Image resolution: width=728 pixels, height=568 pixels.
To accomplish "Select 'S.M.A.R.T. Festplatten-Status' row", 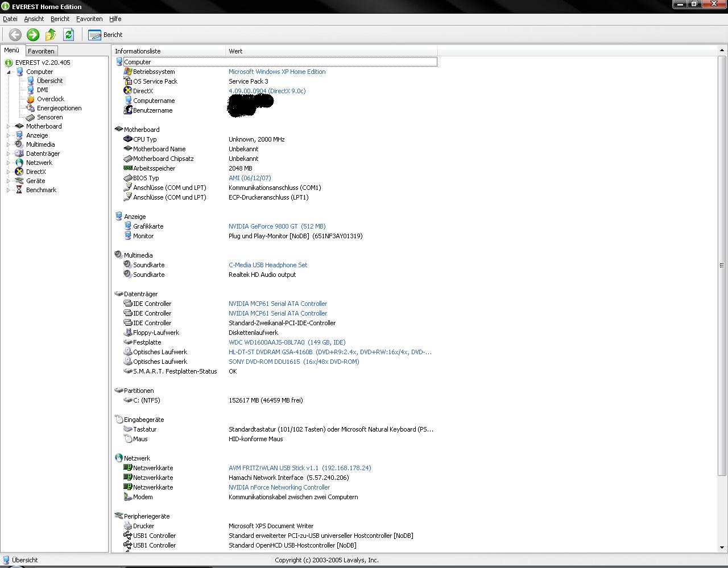I will coord(175,372).
